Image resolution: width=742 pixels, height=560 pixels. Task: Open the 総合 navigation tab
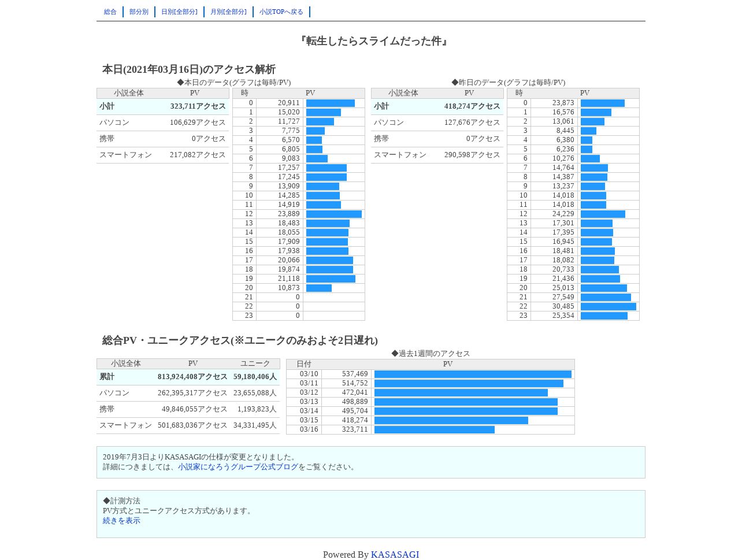(x=110, y=12)
